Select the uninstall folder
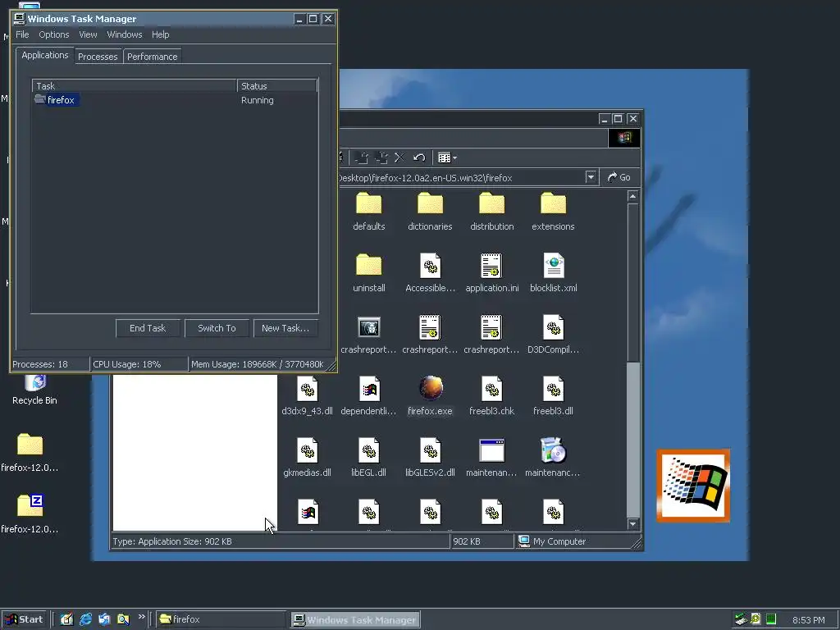The height and width of the screenshot is (630, 840). 368,273
